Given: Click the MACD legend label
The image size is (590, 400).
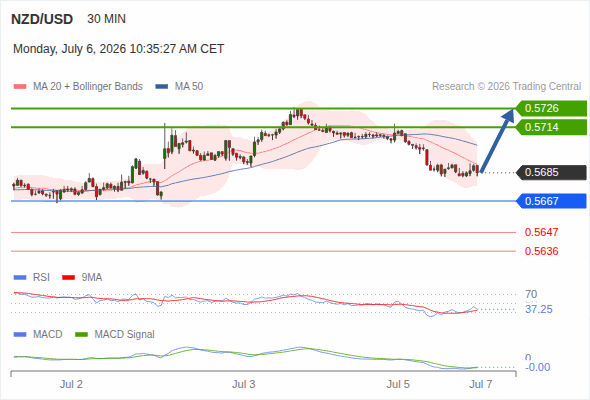Looking at the screenshot, I should coord(48,334).
